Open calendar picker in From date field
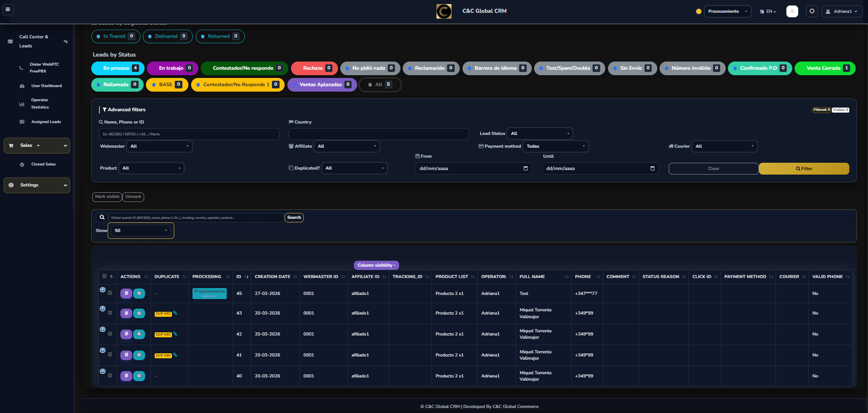Viewport: 868px width, 413px height. 525,169
